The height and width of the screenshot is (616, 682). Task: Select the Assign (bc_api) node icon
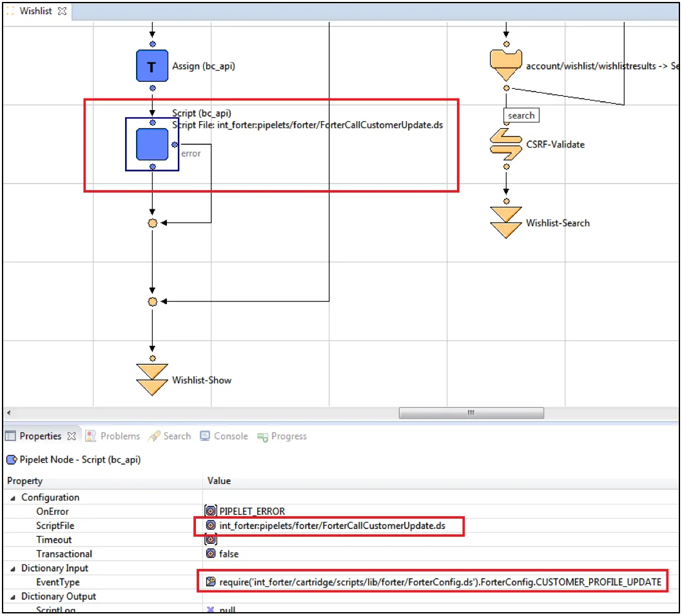151,66
